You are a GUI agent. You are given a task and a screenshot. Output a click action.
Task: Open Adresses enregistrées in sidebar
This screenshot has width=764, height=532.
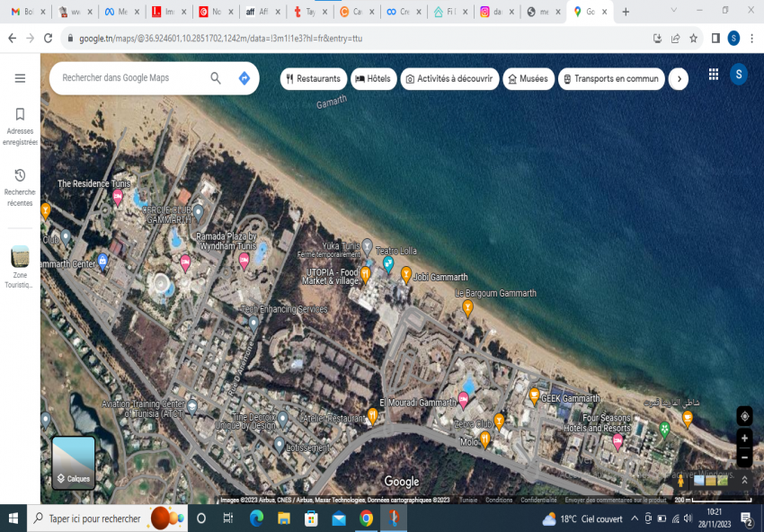(20, 125)
